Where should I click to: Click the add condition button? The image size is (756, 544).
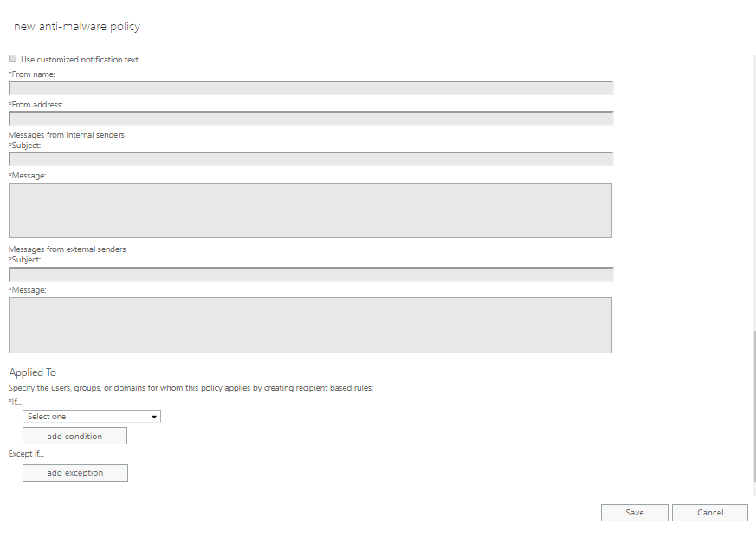(74, 436)
